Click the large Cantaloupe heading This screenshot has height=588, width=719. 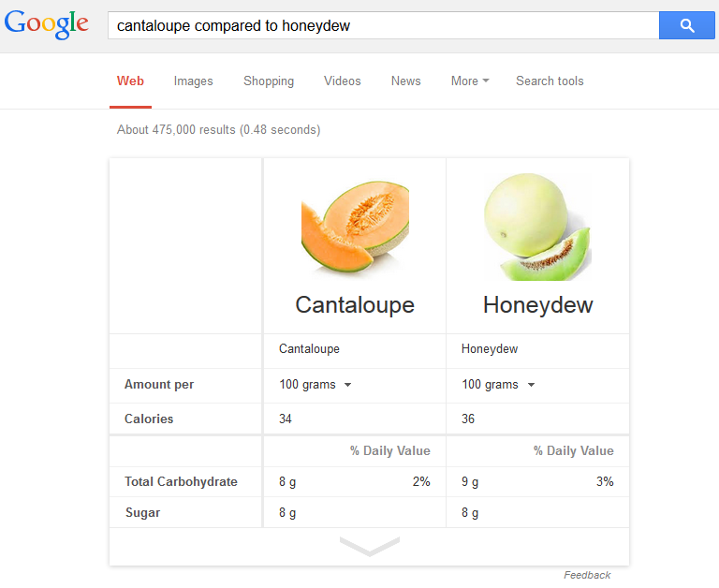[x=355, y=305]
